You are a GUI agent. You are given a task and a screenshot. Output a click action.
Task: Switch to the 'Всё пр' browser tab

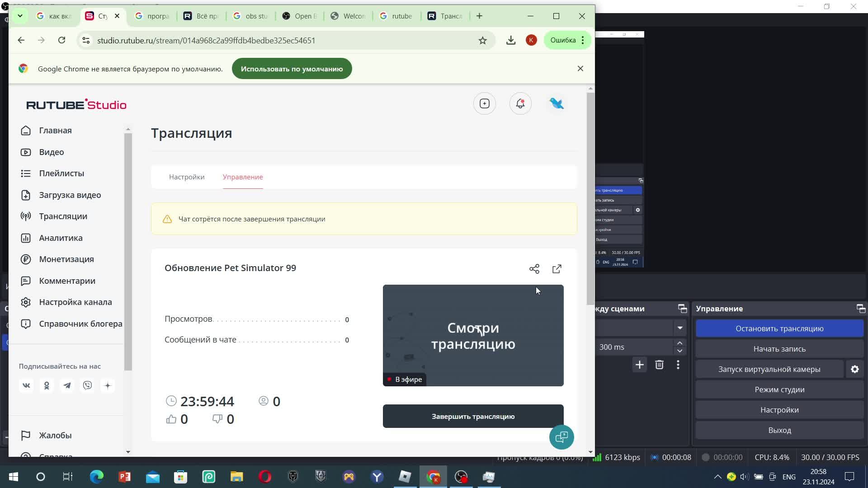click(x=202, y=16)
